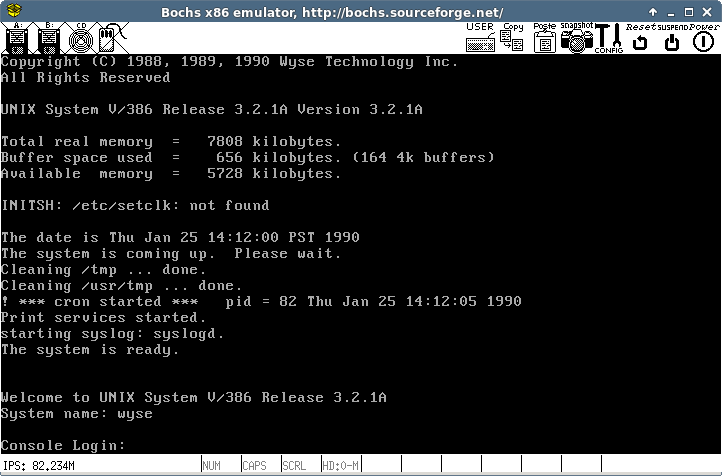Click the "System name: wyse" line
This screenshot has height=476, width=722.
click(77, 414)
